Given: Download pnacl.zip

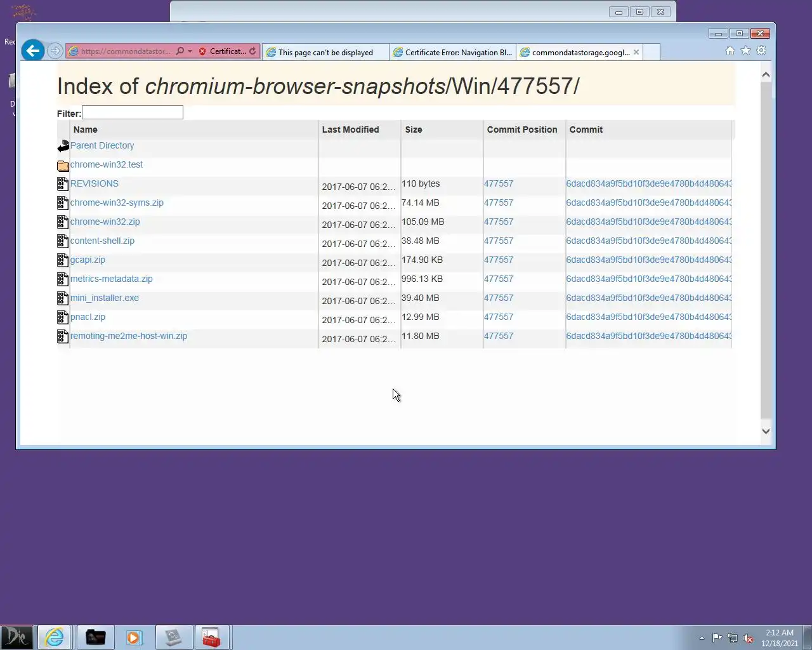Looking at the screenshot, I should 88,317.
